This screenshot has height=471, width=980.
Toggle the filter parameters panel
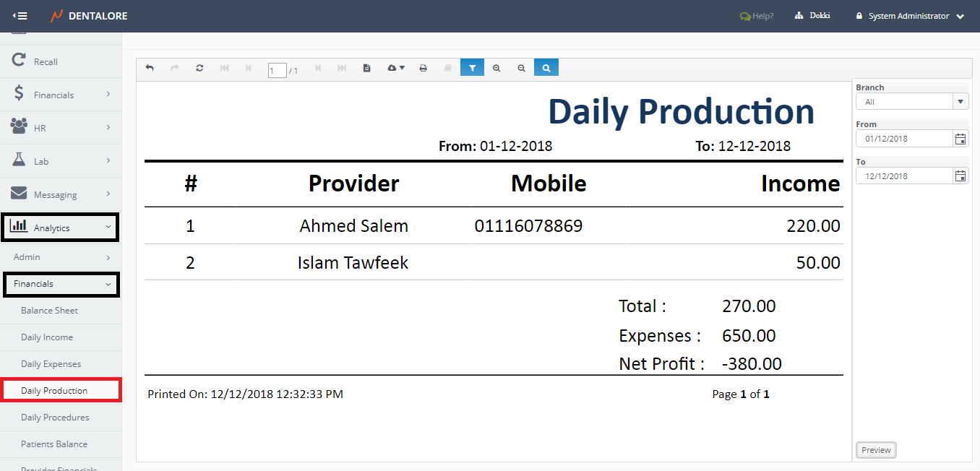[x=472, y=68]
